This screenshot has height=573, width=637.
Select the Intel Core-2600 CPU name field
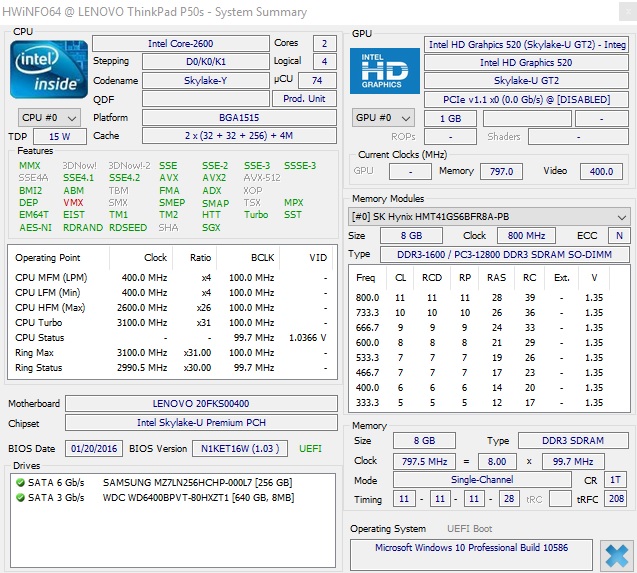coord(180,44)
